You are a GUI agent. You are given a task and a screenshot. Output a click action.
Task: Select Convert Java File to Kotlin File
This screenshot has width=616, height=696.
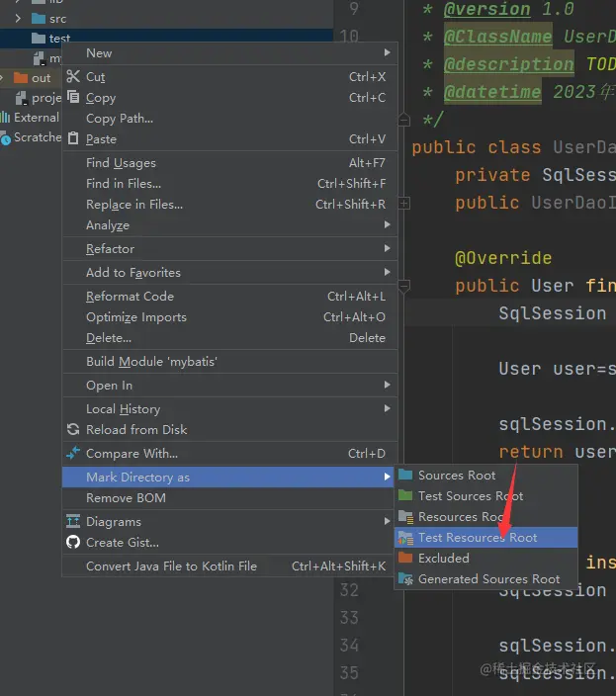pyautogui.click(x=171, y=566)
